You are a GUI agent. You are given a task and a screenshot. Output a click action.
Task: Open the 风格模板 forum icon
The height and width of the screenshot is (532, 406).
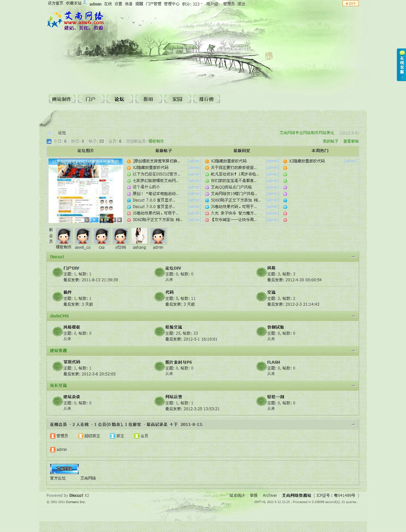tap(58, 331)
